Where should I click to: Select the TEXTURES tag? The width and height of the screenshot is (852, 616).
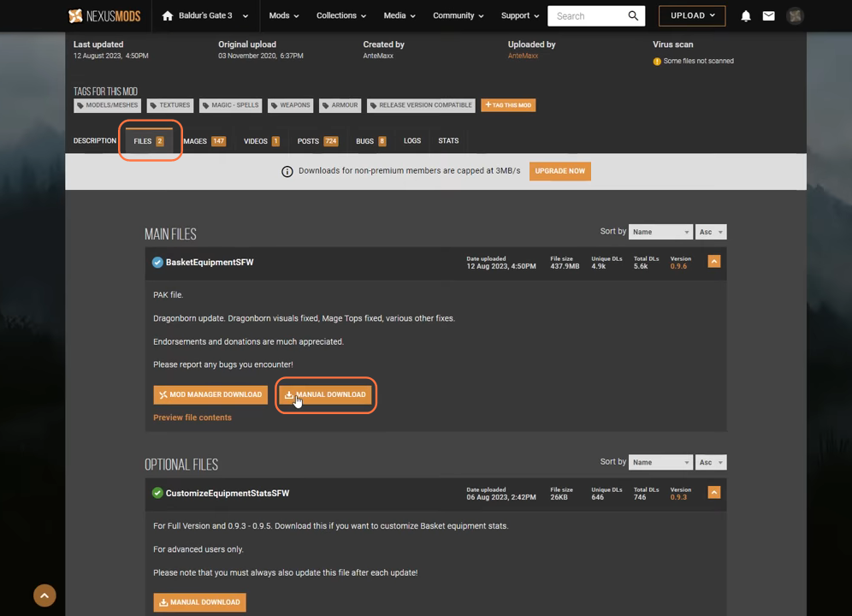point(170,105)
